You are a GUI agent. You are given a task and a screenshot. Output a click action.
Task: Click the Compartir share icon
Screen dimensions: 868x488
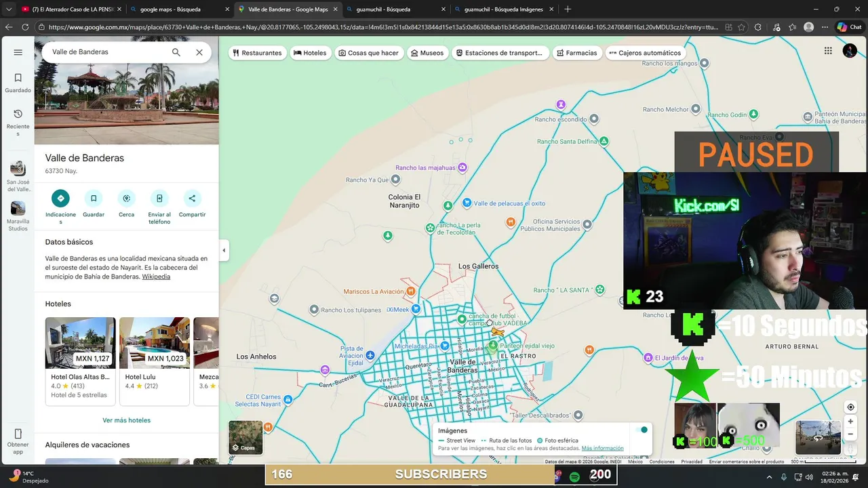click(192, 199)
